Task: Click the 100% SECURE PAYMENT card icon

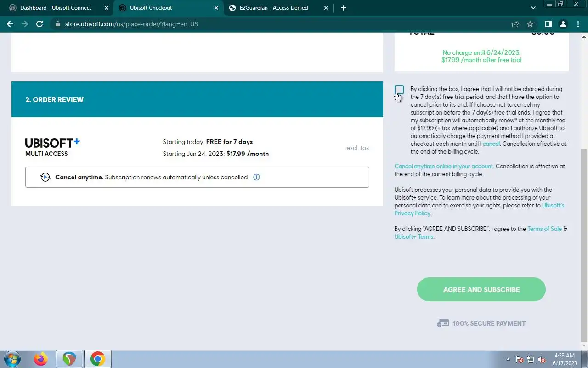Action: tap(443, 323)
